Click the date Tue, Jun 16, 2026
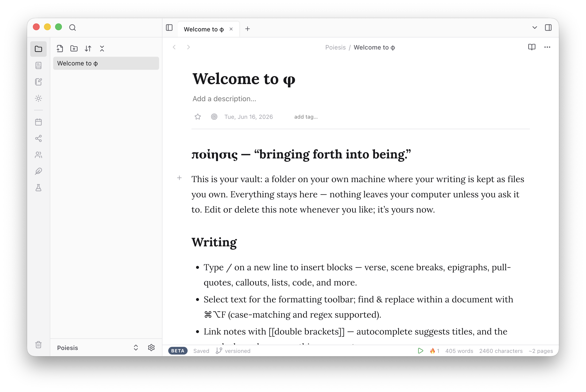 tap(249, 117)
